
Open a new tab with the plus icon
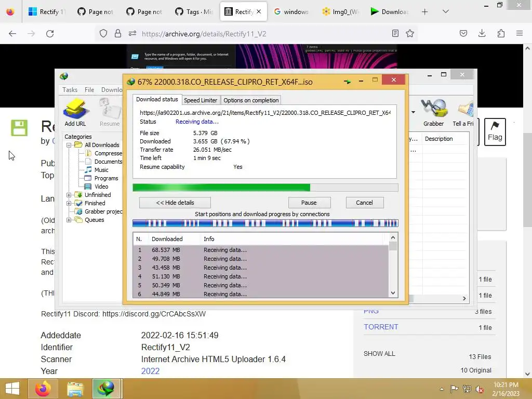click(424, 12)
